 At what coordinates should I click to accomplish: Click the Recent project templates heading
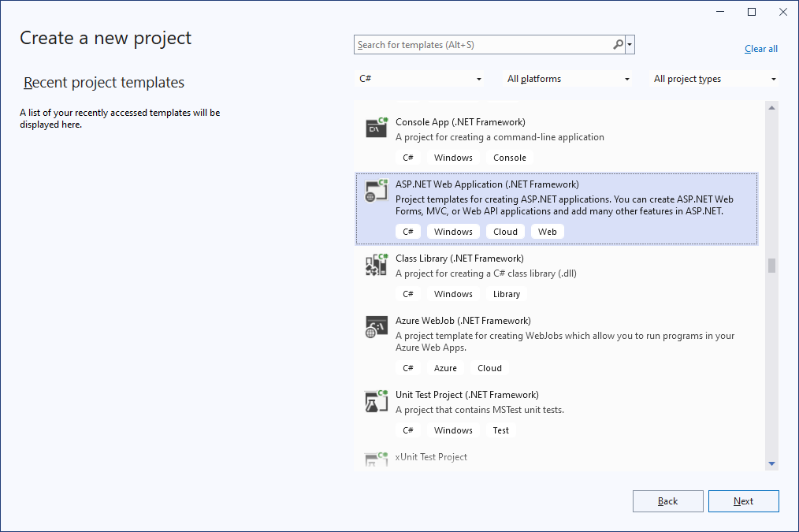pyautogui.click(x=104, y=83)
